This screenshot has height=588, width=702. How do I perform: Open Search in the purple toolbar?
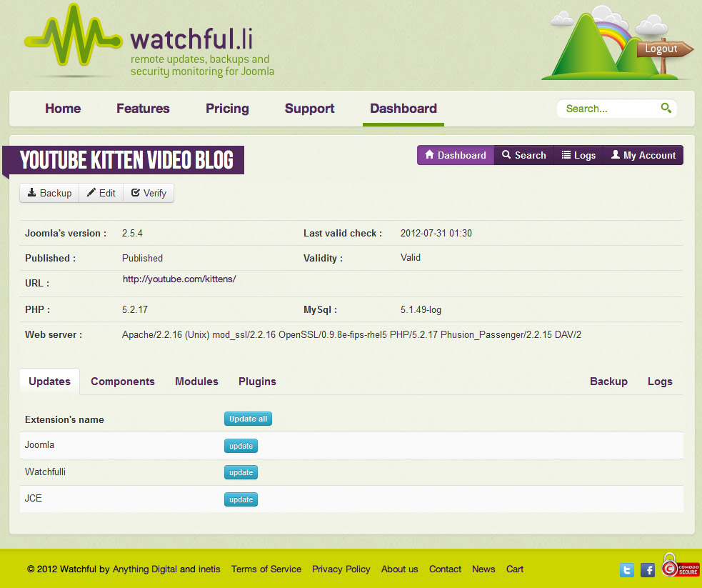[523, 155]
